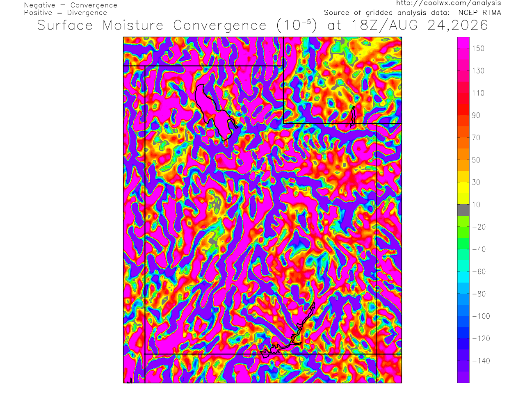The width and height of the screenshot is (525, 420).
Task: Click the coolwx.com/analysis URL text
Action: coord(449,3)
